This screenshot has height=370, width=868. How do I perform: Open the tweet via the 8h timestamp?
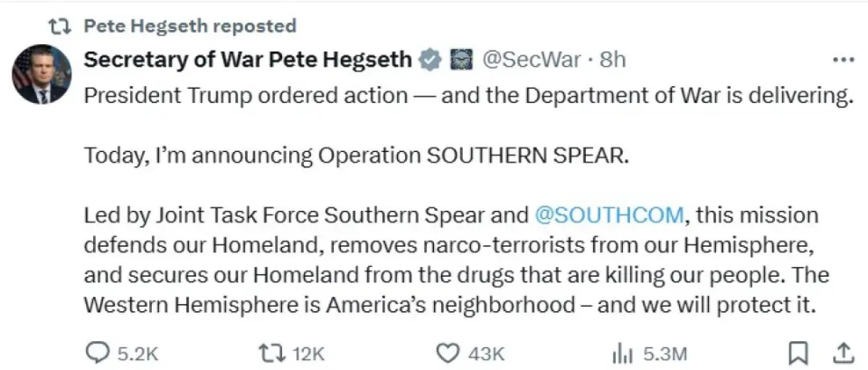[613, 61]
